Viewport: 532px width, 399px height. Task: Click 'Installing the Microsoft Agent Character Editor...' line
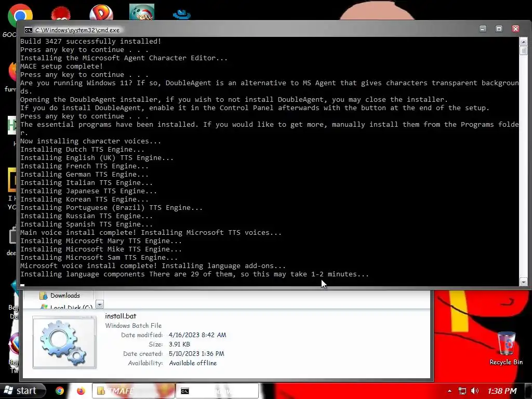point(124,58)
